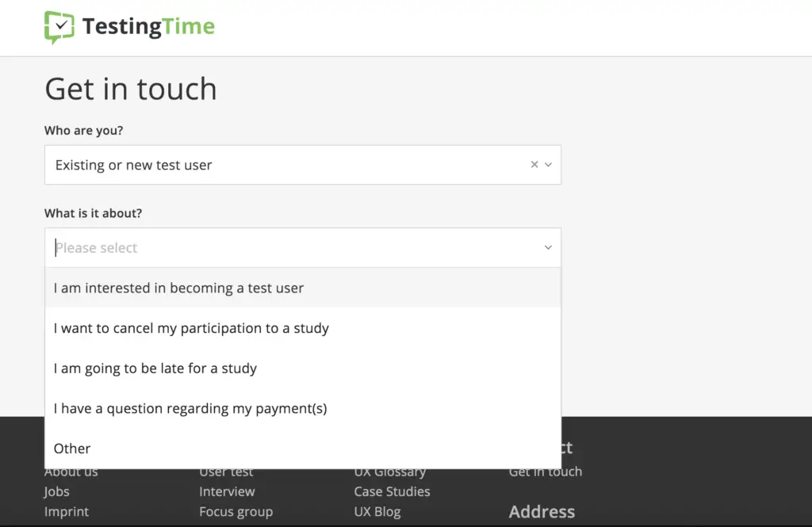Viewport: 812px width, 527px height.
Task: Select the payment question option
Action: (x=303, y=408)
